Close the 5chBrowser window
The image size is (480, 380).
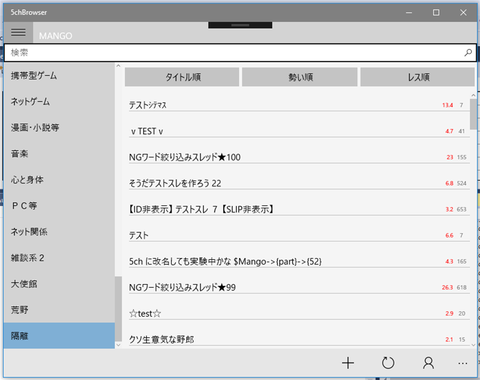coord(463,13)
